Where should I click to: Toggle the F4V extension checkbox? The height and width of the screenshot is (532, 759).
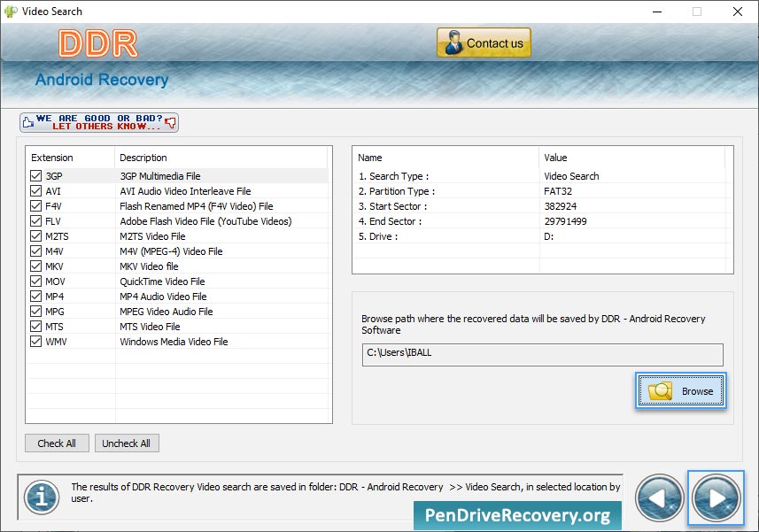tap(35, 206)
